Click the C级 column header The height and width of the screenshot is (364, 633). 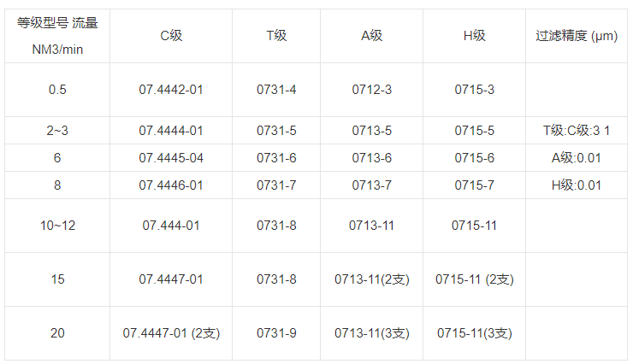(171, 36)
